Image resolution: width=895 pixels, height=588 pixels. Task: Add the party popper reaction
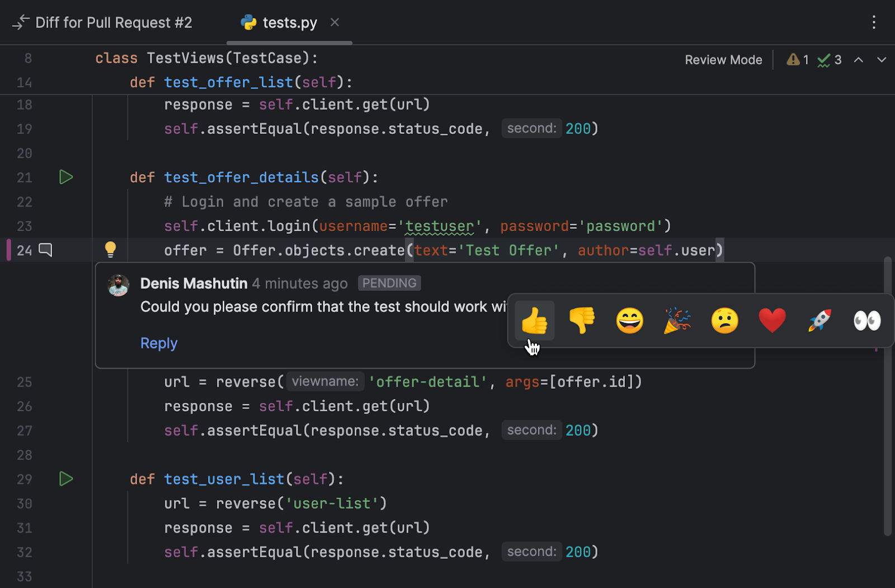(x=677, y=321)
